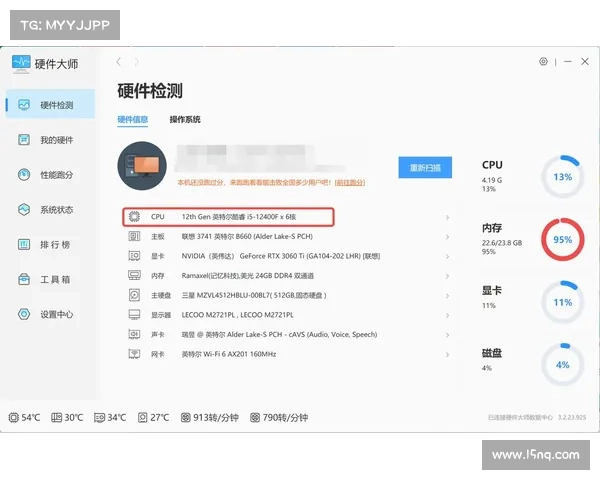Follow the 前往跑分 link
This screenshot has height=480, width=600.
(350, 183)
